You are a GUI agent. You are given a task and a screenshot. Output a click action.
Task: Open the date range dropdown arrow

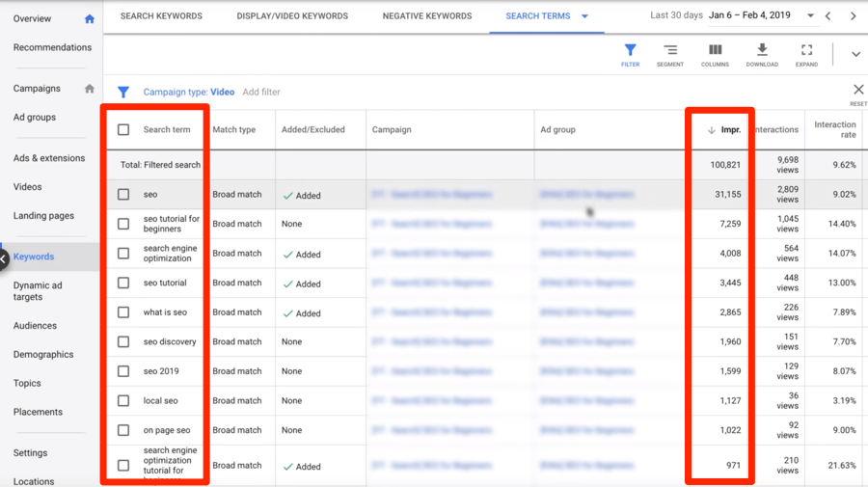pos(811,16)
